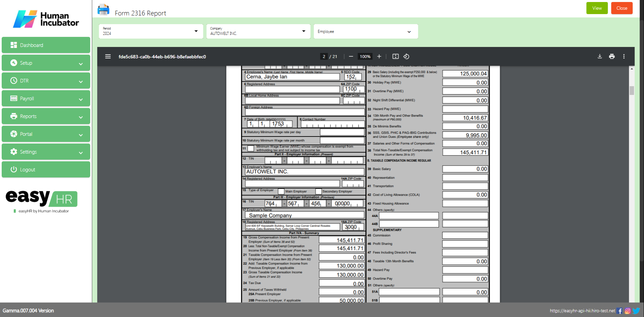Click the Portal globe icon
644x317 pixels.
(14, 134)
